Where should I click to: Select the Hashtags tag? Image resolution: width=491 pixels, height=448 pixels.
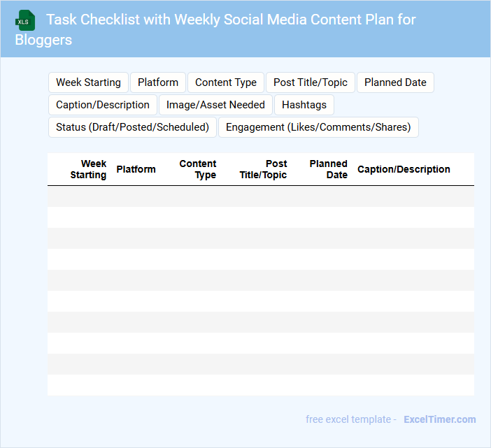pos(304,105)
